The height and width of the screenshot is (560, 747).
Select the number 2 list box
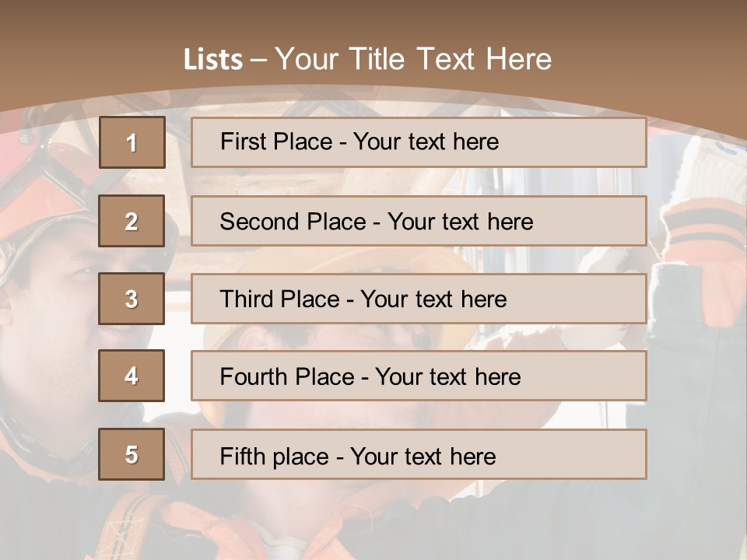132,221
